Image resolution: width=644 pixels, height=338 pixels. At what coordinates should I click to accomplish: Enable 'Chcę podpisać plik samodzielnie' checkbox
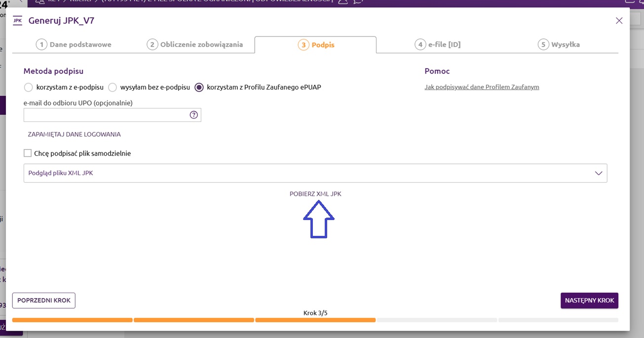28,153
